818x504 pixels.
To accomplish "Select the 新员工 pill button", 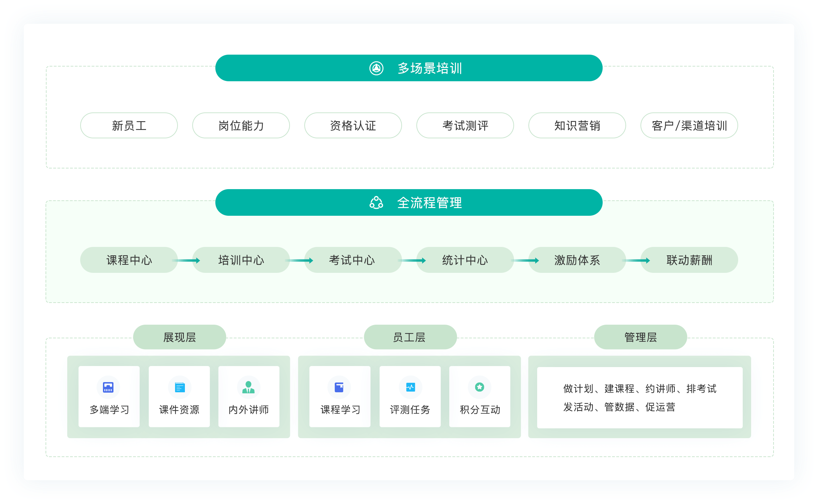I will pos(129,125).
